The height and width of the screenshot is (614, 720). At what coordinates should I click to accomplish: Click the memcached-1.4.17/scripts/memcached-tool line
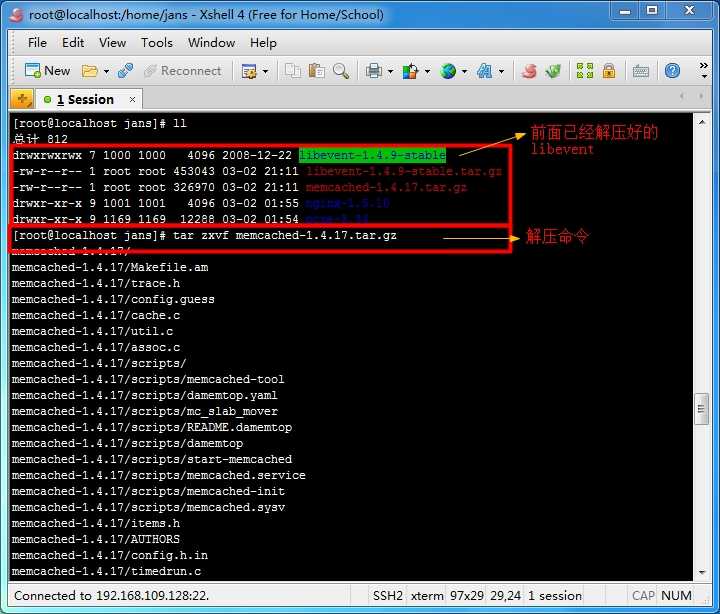[148, 379]
